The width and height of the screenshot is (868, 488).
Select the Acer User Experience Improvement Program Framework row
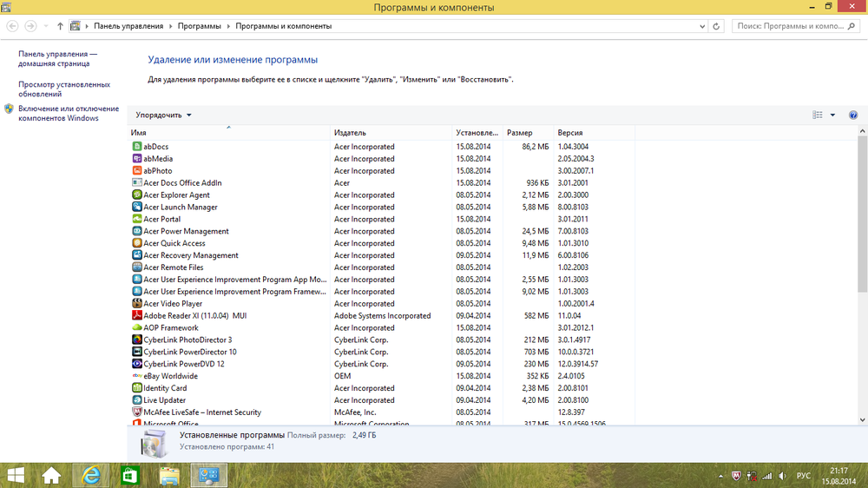382,292
